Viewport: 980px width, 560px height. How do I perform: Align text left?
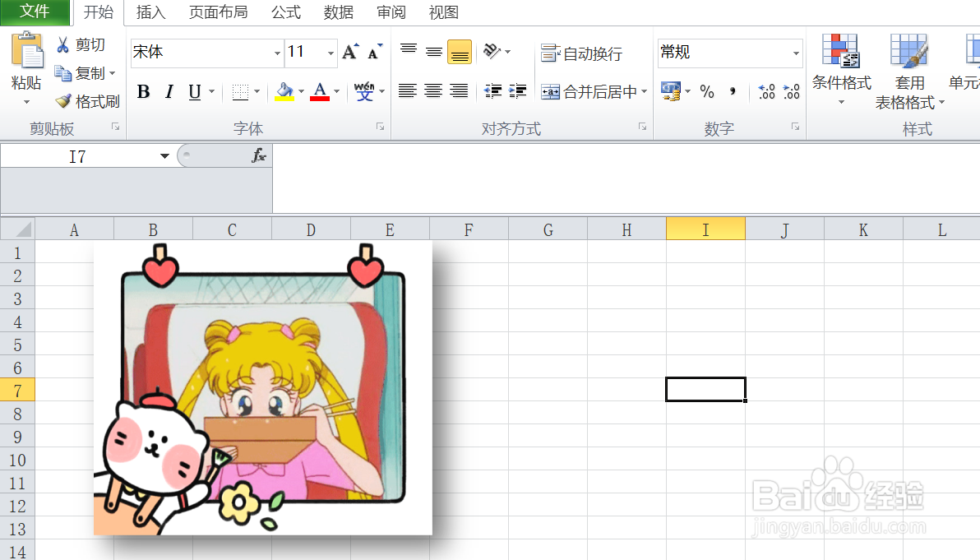click(408, 91)
